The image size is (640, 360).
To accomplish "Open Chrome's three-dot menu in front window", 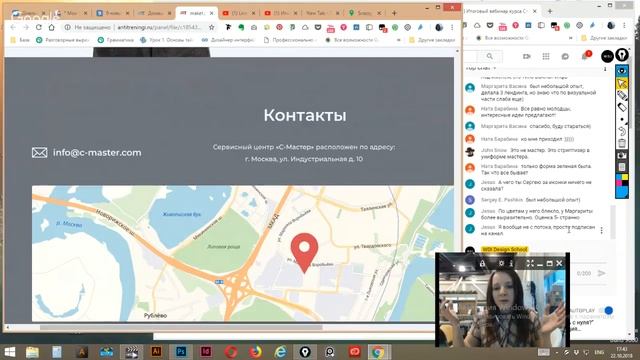I will (x=452, y=27).
